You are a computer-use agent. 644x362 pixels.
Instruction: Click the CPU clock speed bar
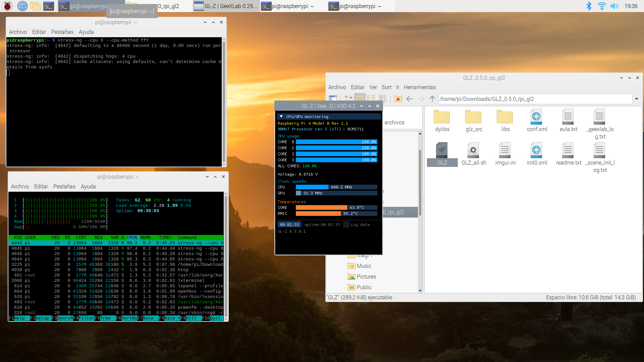pos(336,187)
